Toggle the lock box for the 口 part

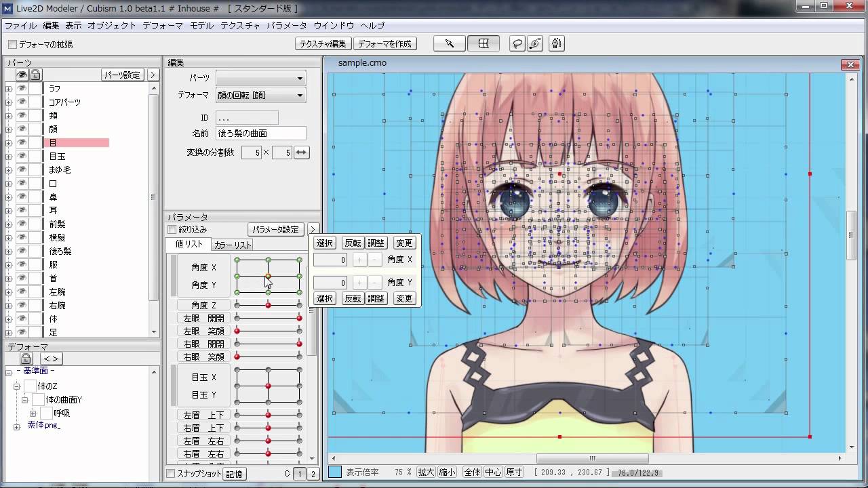pos(35,183)
